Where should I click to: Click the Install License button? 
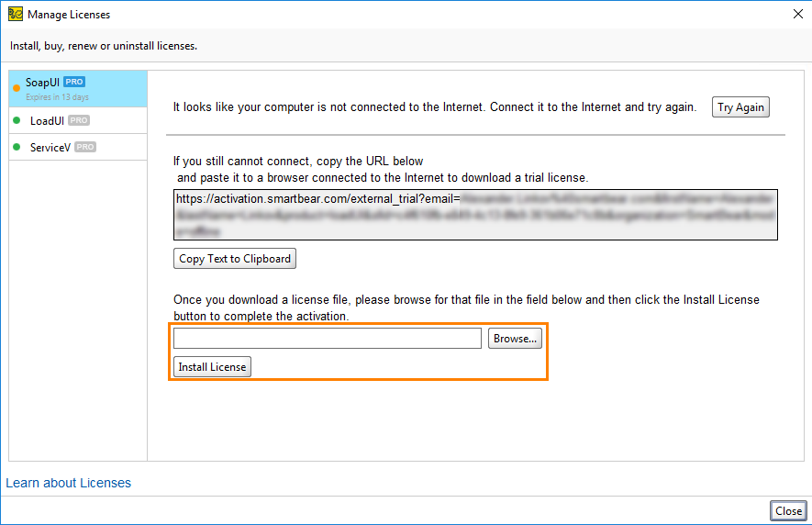[212, 367]
